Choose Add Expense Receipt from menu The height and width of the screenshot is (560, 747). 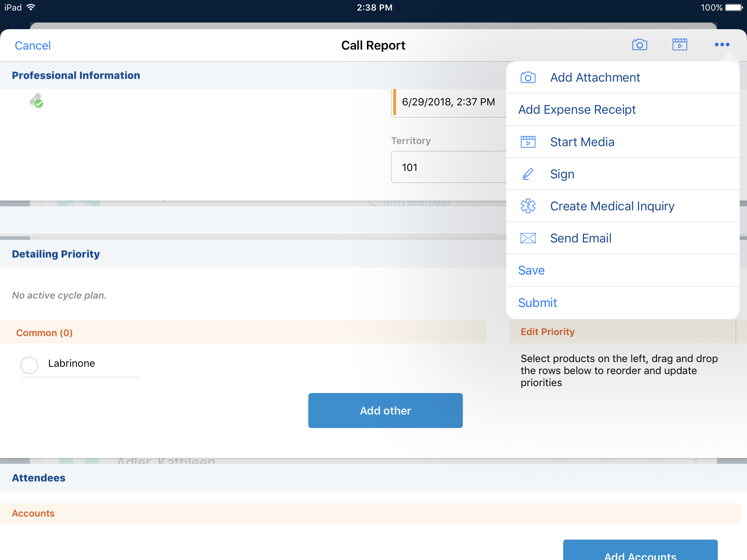click(577, 110)
